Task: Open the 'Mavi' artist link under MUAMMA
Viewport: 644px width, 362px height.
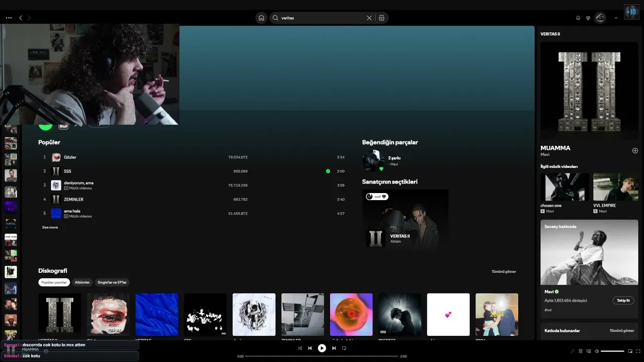Action: pyautogui.click(x=545, y=155)
